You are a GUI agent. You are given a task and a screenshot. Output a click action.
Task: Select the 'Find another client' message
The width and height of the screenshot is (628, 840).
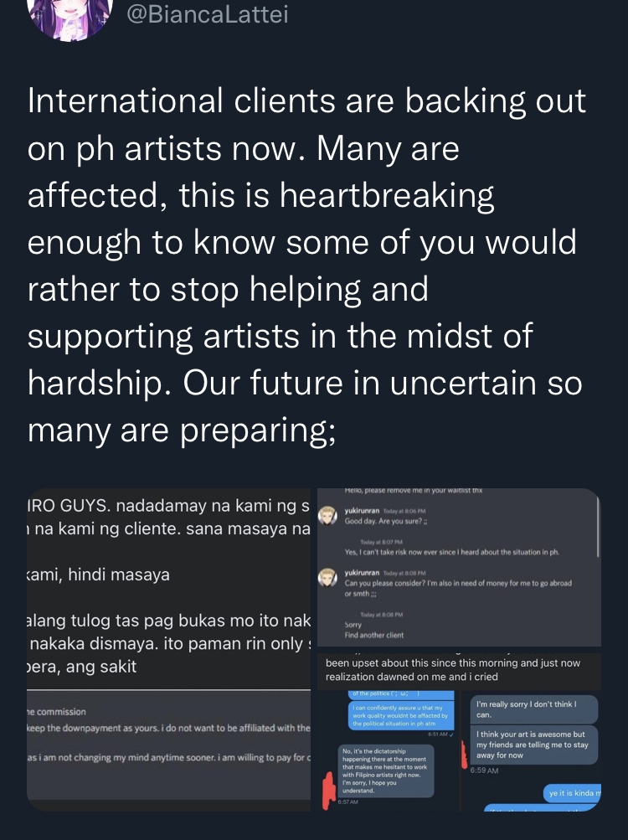click(374, 635)
